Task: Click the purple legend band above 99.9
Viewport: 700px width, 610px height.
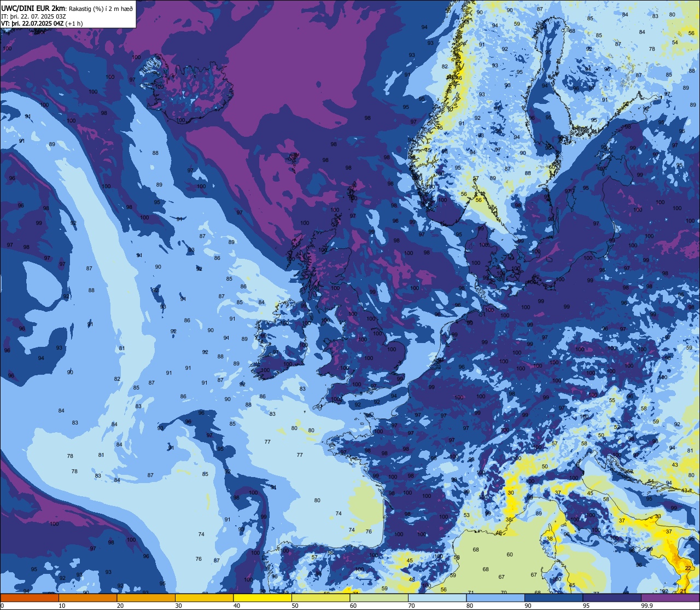Action: point(670,598)
